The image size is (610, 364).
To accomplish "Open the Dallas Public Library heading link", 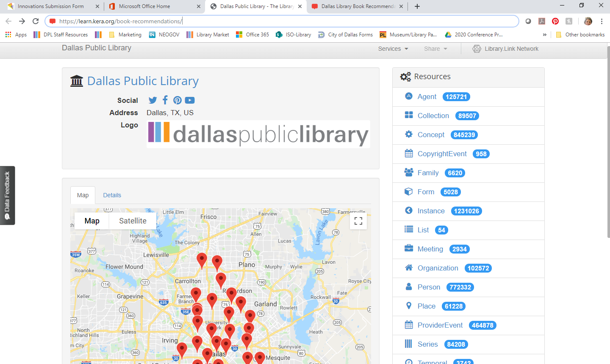I will pos(143,81).
